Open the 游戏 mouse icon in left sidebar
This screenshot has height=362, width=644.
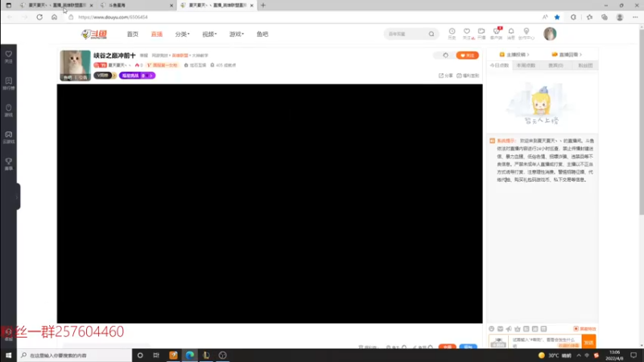click(9, 110)
